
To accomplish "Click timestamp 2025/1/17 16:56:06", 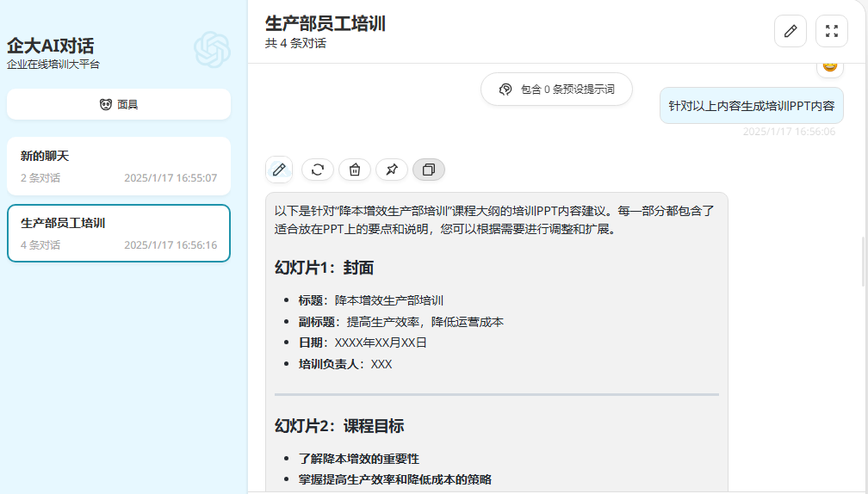I will coord(789,132).
